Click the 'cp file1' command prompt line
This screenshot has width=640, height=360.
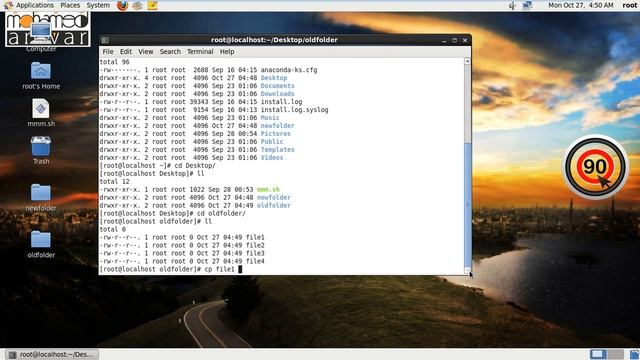171,269
